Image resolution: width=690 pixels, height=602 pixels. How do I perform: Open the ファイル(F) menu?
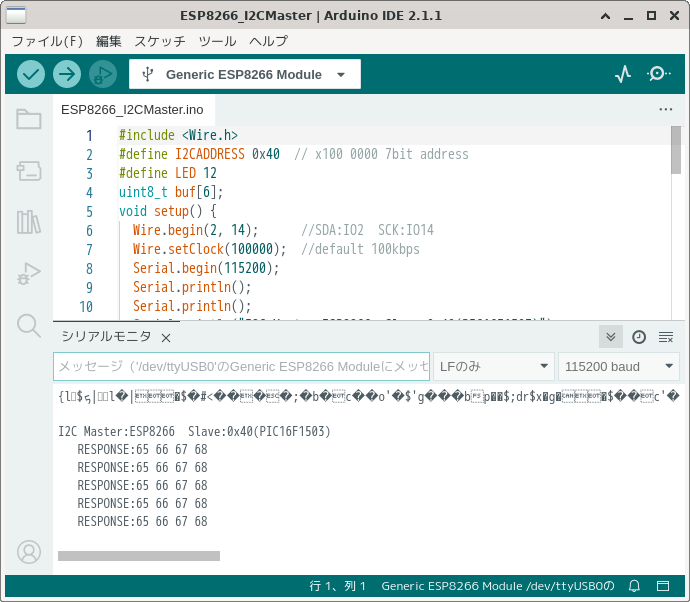click(47, 41)
